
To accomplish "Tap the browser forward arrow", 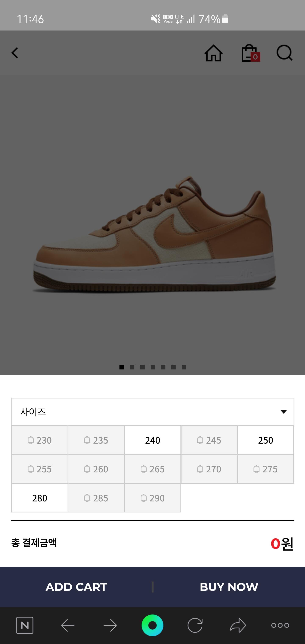I will [x=110, y=625].
